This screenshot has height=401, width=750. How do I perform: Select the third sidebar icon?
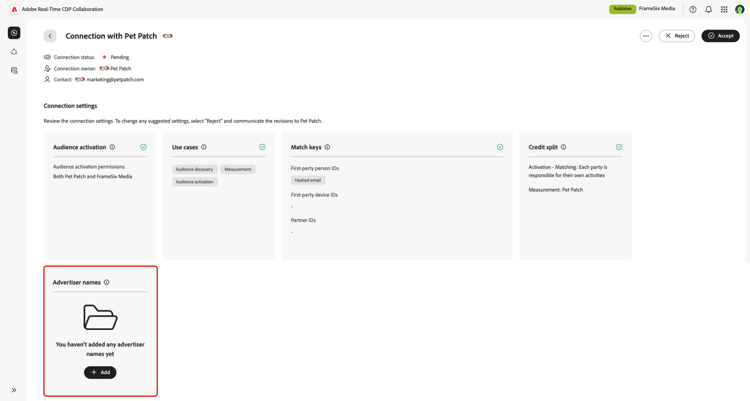click(14, 70)
